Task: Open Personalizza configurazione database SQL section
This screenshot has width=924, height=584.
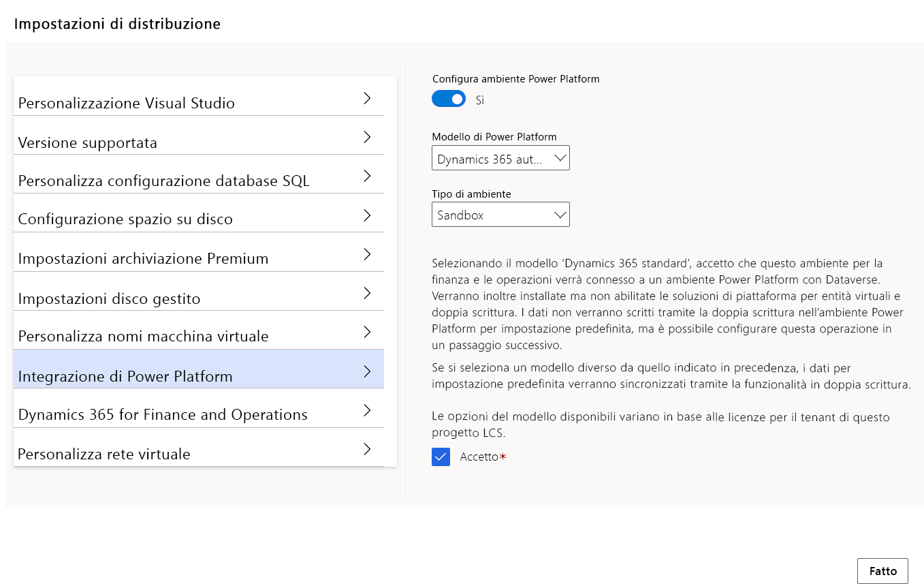Action: click(x=163, y=181)
